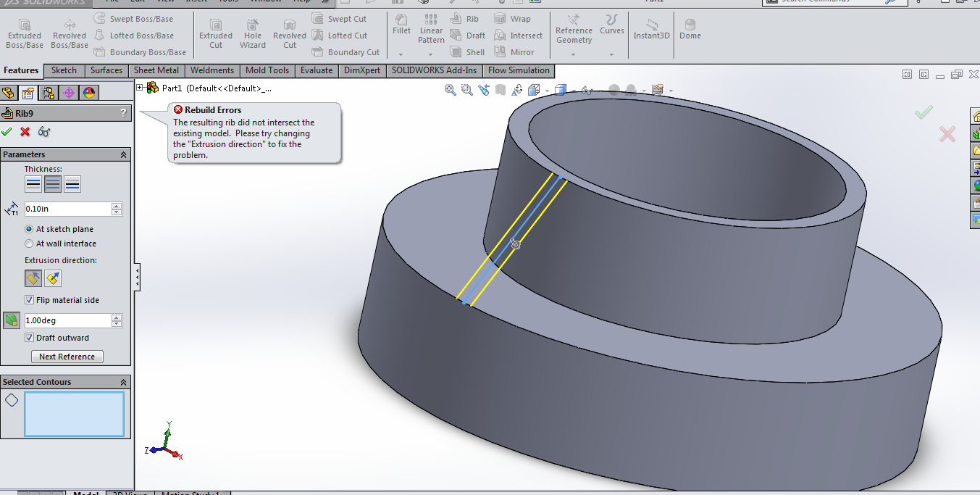Select Extruded Boss/Base tool
Image resolution: width=980 pixels, height=495 pixels.
tap(25, 33)
